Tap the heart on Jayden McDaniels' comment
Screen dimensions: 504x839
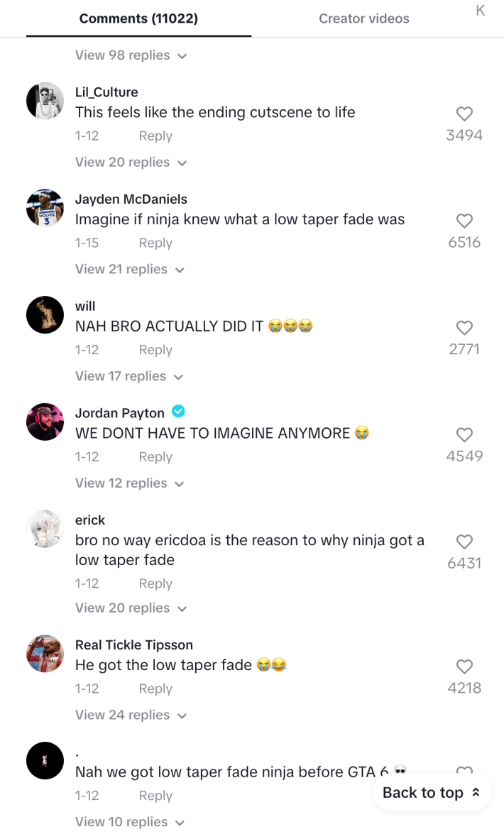(464, 221)
